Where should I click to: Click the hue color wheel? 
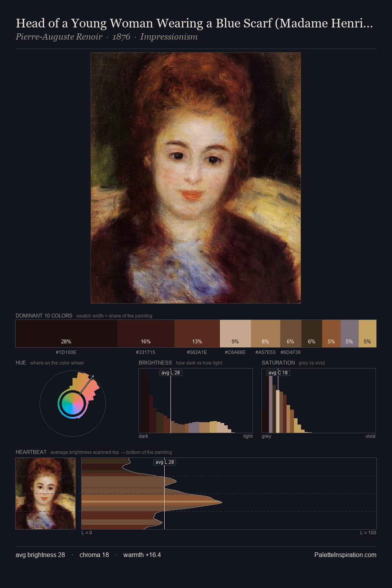73,403
